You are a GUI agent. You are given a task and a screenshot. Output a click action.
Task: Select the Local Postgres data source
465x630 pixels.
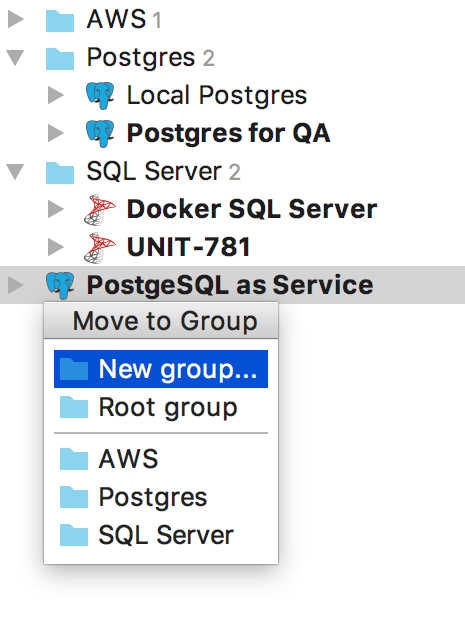tap(217, 96)
